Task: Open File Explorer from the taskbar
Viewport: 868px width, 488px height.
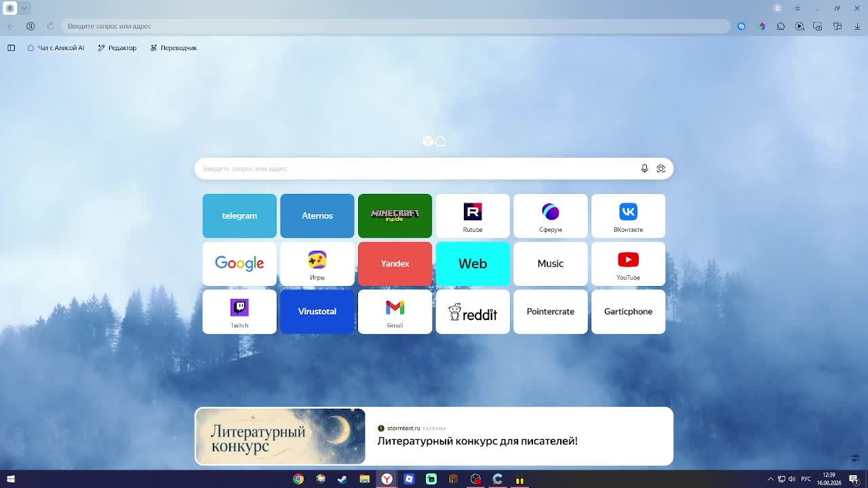Action: 365,479
